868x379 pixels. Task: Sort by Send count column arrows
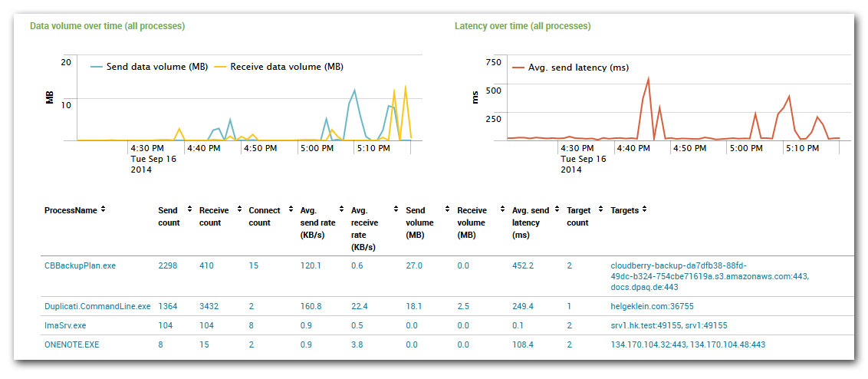pyautogui.click(x=190, y=210)
